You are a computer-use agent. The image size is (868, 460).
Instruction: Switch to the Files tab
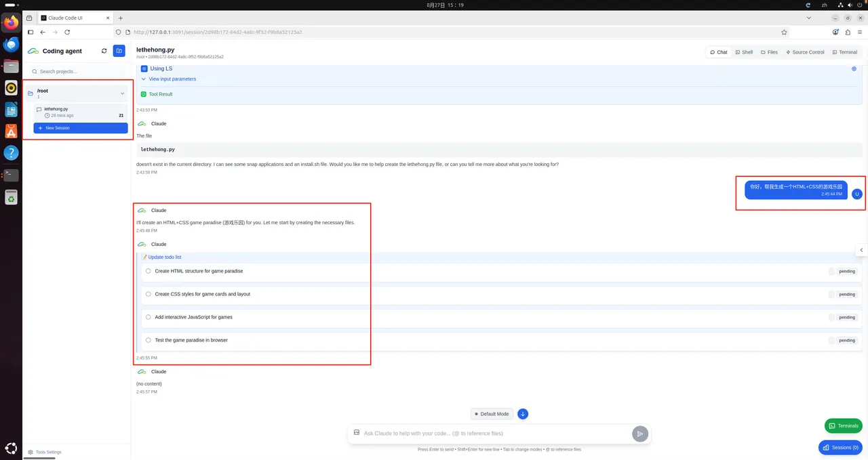(769, 52)
